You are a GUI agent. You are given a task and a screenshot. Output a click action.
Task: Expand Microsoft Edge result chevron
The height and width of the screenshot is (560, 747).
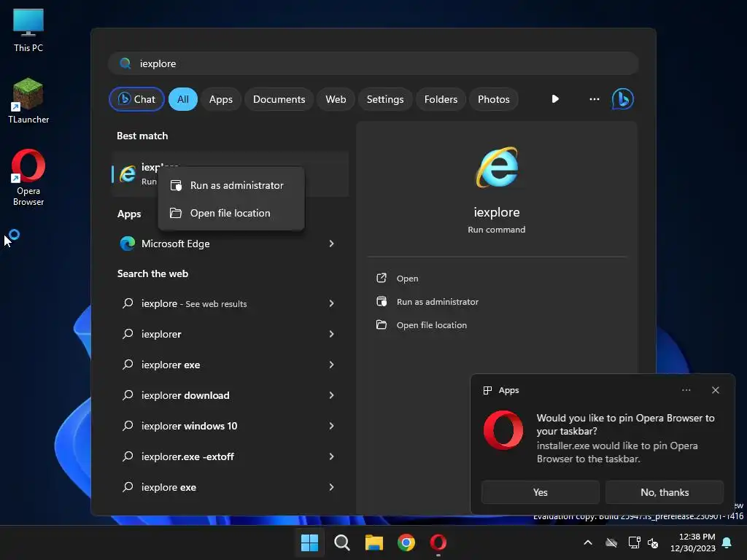click(331, 244)
